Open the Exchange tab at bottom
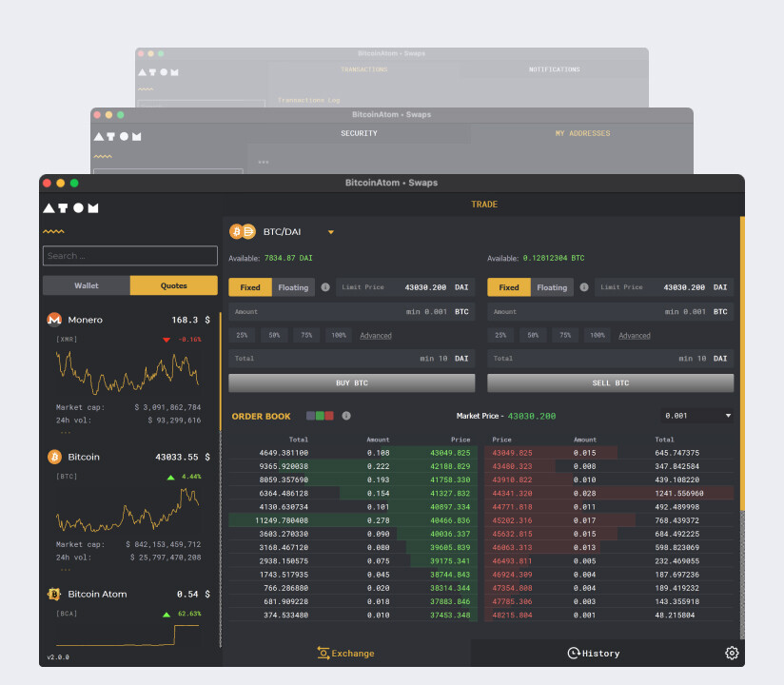The height and width of the screenshot is (685, 784). 346,653
